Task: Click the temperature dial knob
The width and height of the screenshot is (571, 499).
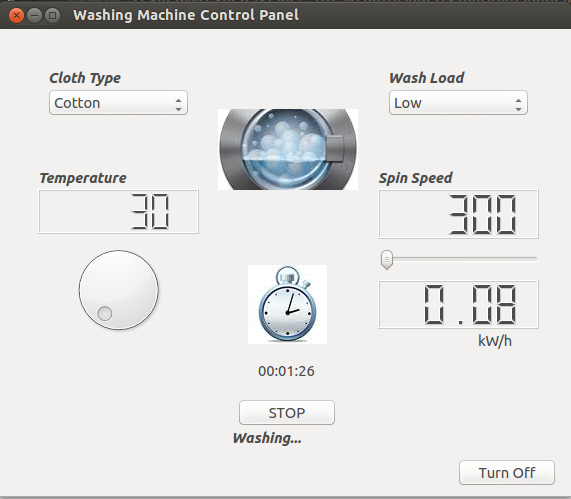Action: tap(119, 290)
